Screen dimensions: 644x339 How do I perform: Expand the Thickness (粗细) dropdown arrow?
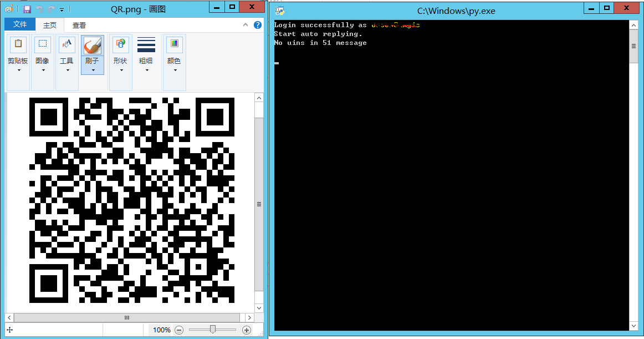147,70
